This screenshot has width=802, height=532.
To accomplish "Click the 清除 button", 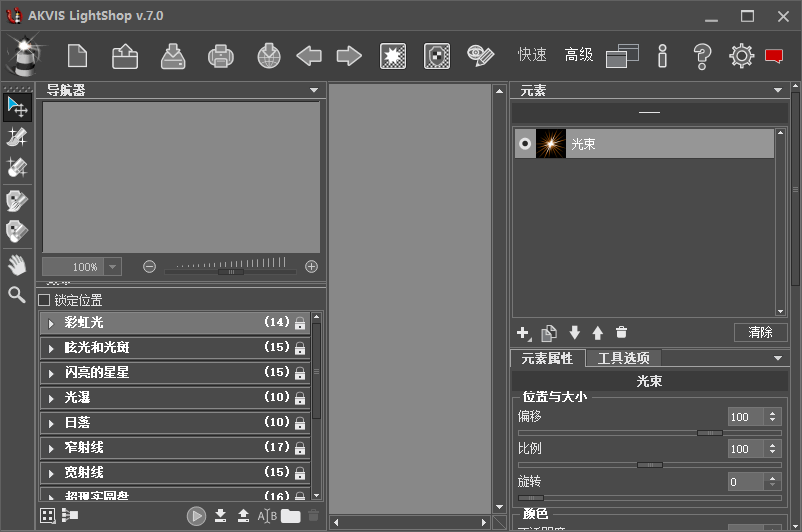I will click(x=760, y=332).
